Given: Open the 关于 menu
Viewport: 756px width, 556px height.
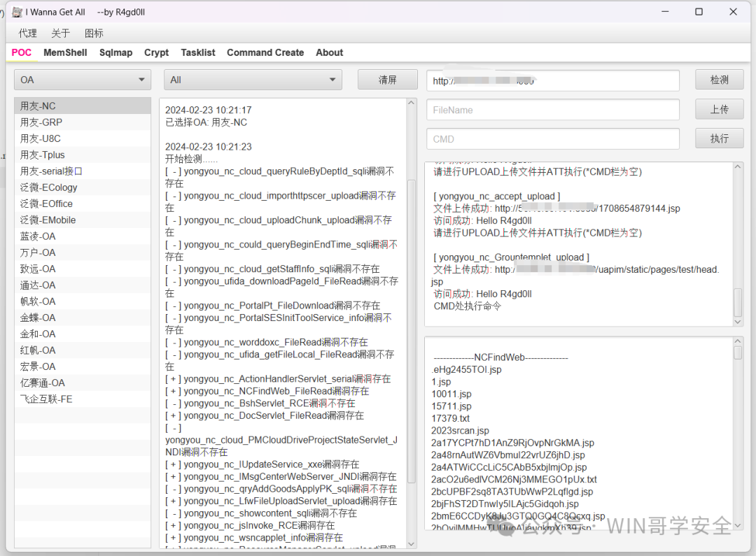Looking at the screenshot, I should [x=61, y=34].
